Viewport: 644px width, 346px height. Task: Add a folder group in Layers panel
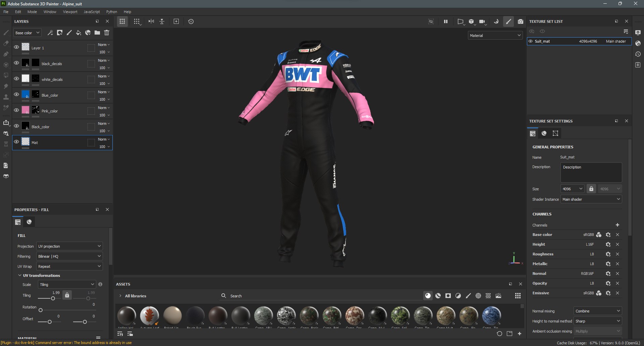pos(97,33)
